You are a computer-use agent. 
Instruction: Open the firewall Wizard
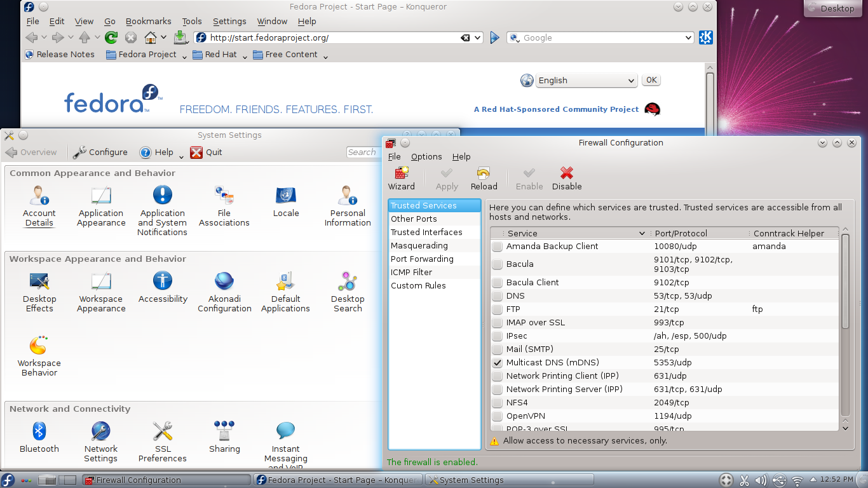401,179
